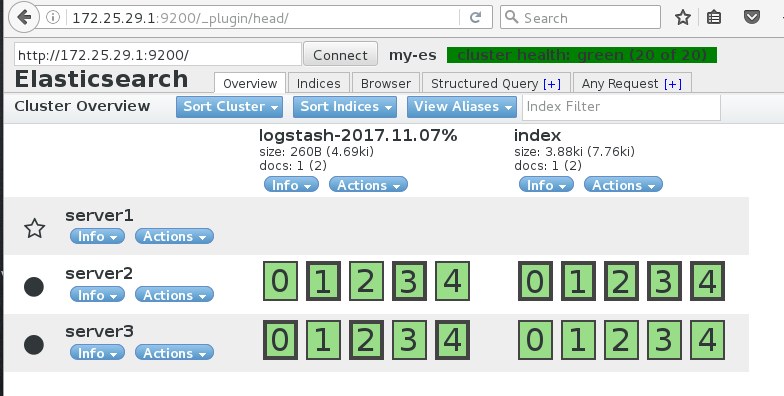
Task: Select logstash shard 1 on server3
Action: point(324,340)
